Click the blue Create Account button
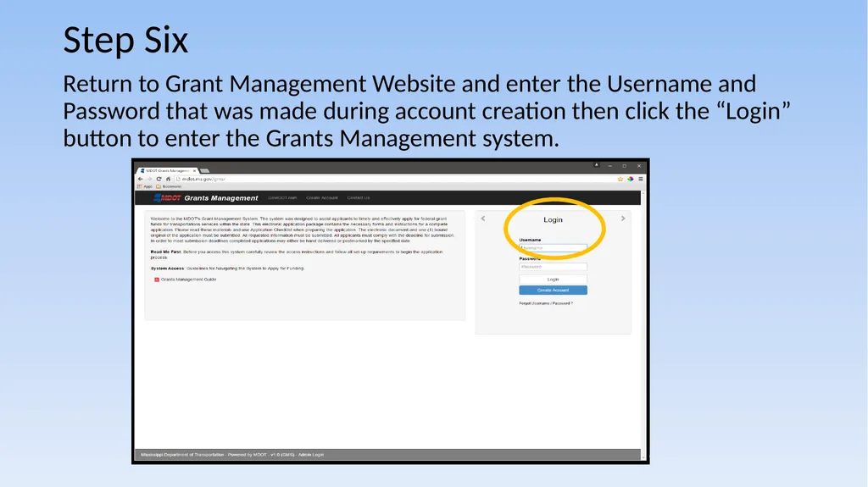The width and height of the screenshot is (868, 487). [553, 290]
